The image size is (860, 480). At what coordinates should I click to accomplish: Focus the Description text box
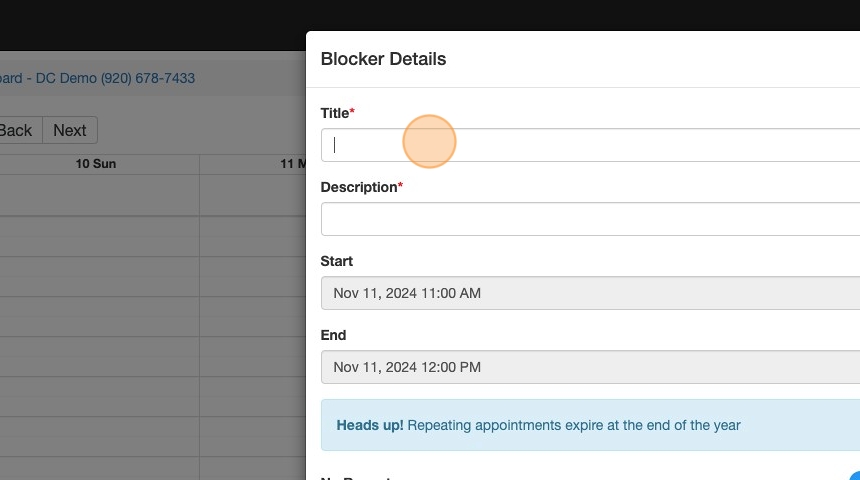[590, 219]
